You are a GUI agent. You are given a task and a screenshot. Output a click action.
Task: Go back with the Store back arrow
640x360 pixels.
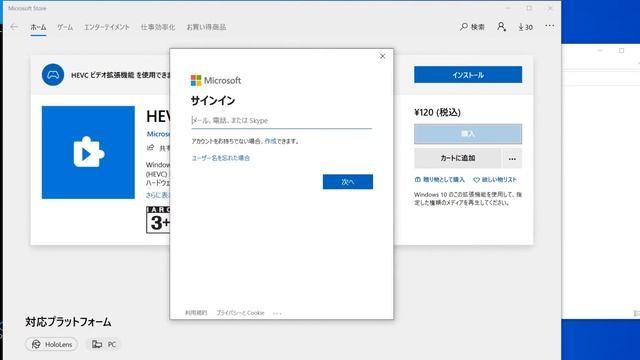point(14,27)
